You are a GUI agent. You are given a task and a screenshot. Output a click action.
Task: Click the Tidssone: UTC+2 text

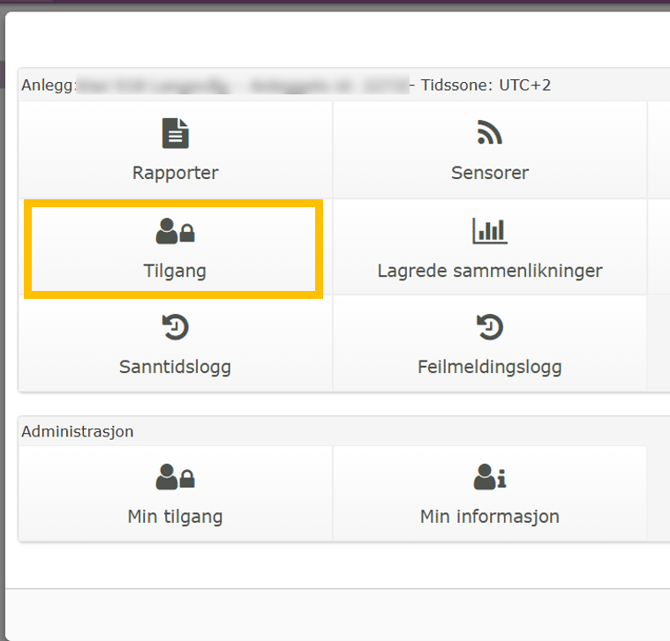486,85
